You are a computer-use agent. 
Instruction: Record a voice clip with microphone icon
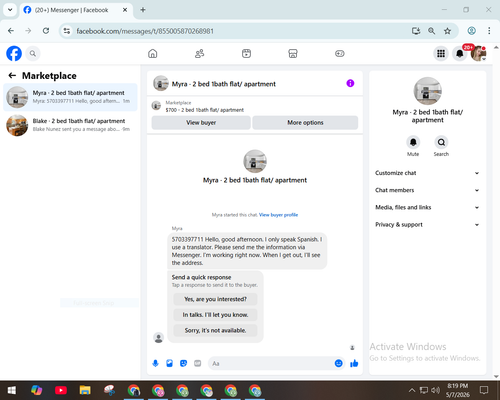pos(155,363)
